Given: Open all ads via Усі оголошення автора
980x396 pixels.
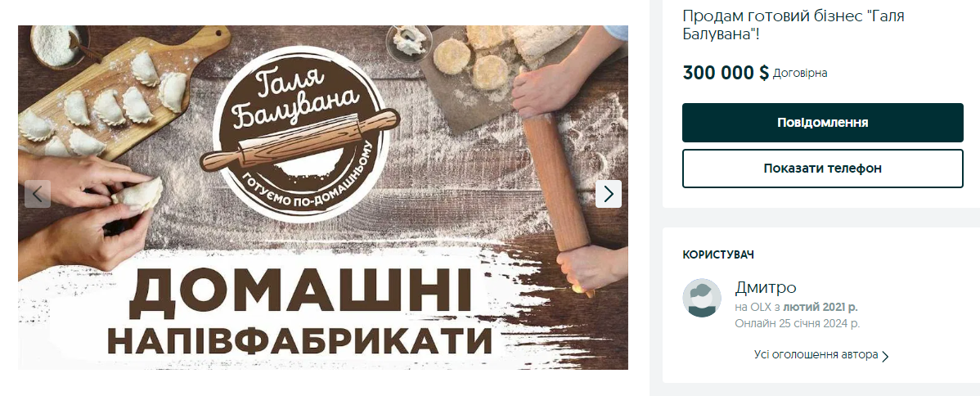Looking at the screenshot, I should pos(816,355).
